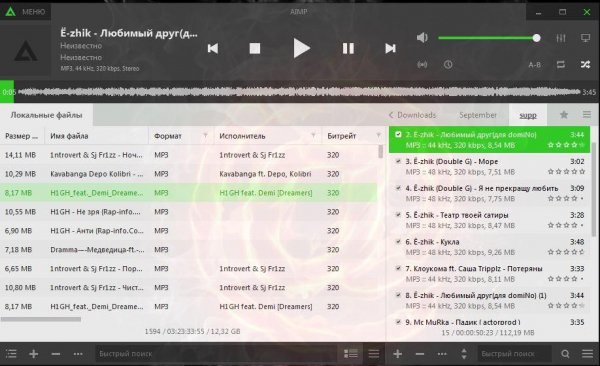Select the highlighted 8,17 MB H1GH_feat file
Screen dimensions: 600x366
click(x=189, y=193)
